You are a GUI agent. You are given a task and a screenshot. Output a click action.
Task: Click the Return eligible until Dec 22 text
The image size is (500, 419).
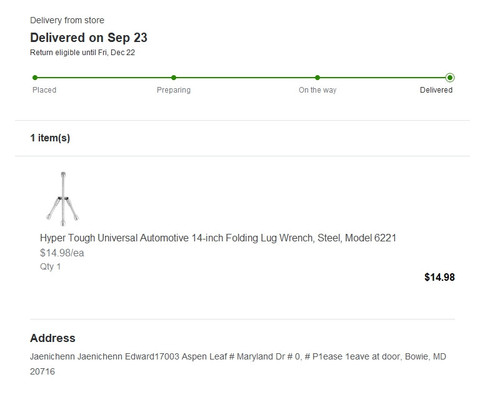(x=82, y=53)
